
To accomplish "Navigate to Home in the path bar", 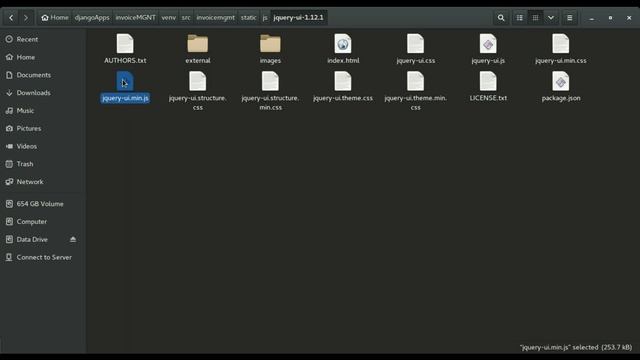I will pyautogui.click(x=55, y=18).
